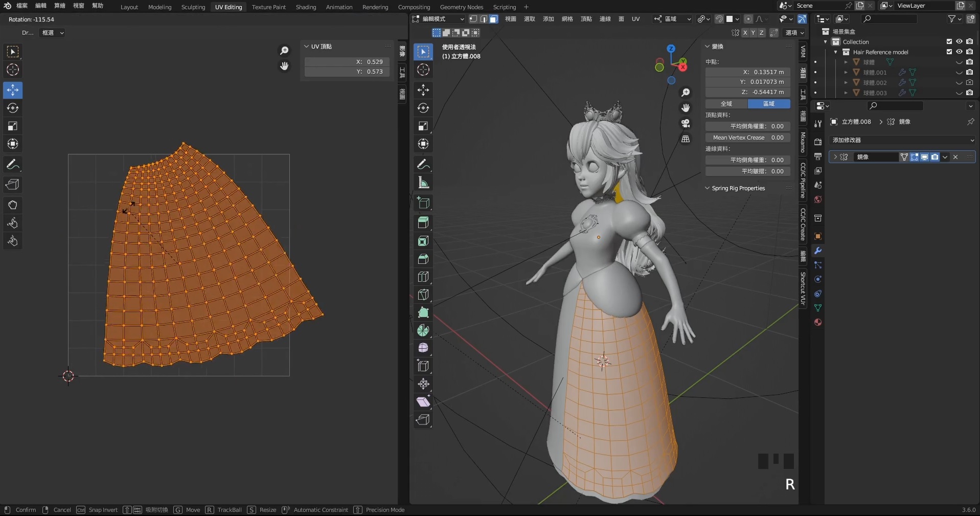Viewport: 980px width, 516px height.
Task: Select the Poly Build tool
Action: point(423,312)
